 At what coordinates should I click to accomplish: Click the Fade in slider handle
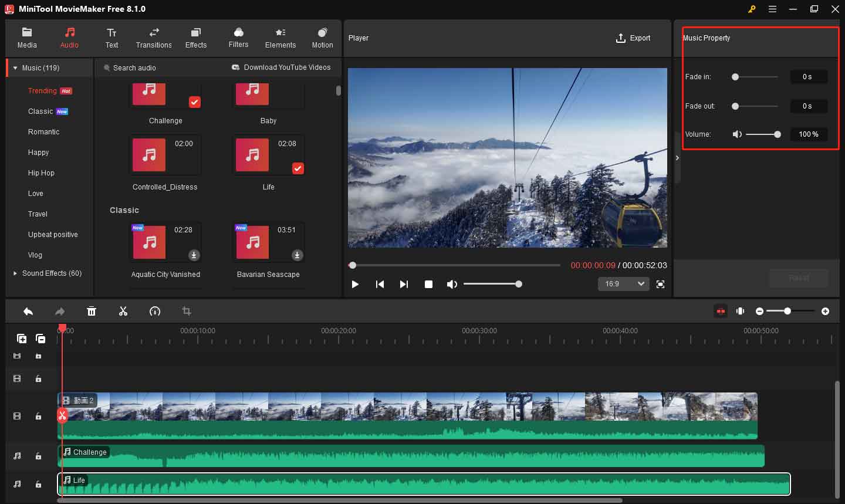[735, 77]
